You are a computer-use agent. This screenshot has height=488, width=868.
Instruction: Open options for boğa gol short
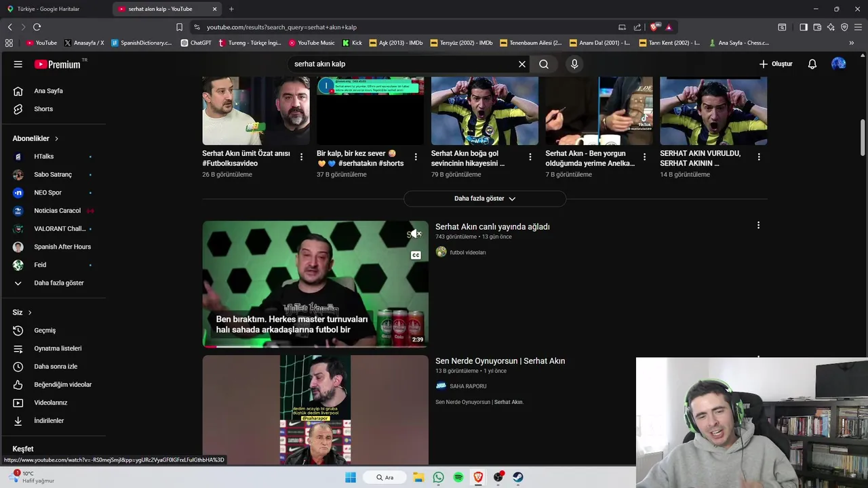click(530, 157)
